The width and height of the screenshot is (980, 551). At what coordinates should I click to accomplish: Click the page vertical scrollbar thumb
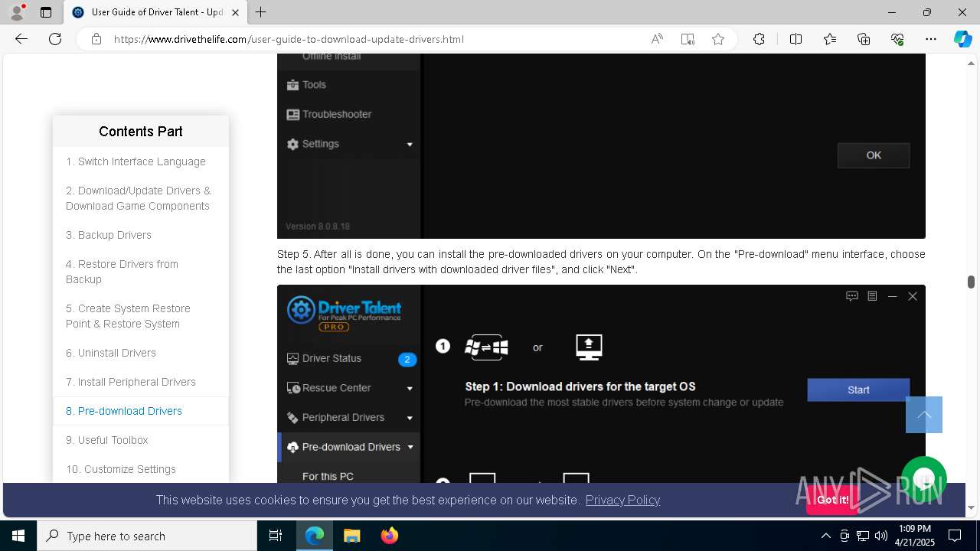pyautogui.click(x=971, y=282)
